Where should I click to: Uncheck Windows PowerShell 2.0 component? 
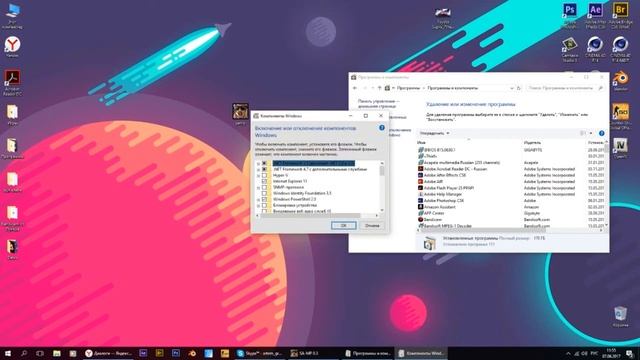264,200
